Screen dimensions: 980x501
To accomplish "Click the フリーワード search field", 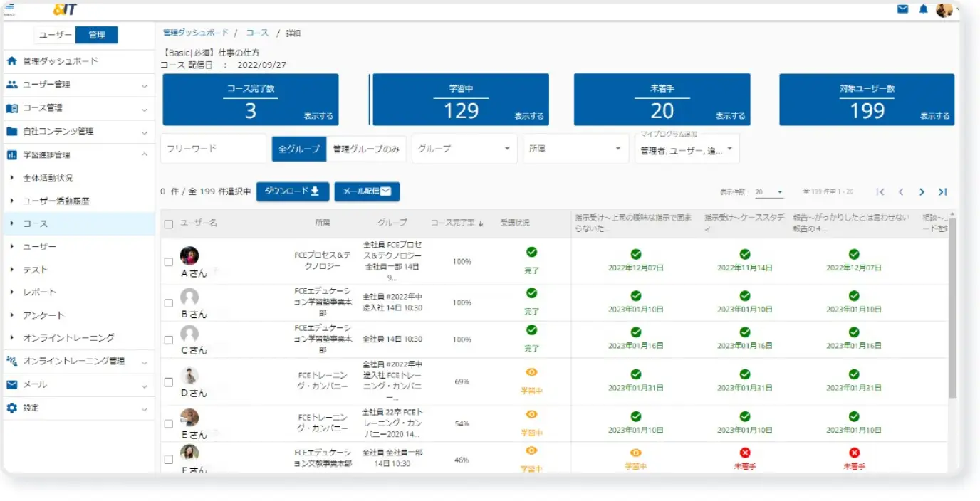I will [x=213, y=149].
